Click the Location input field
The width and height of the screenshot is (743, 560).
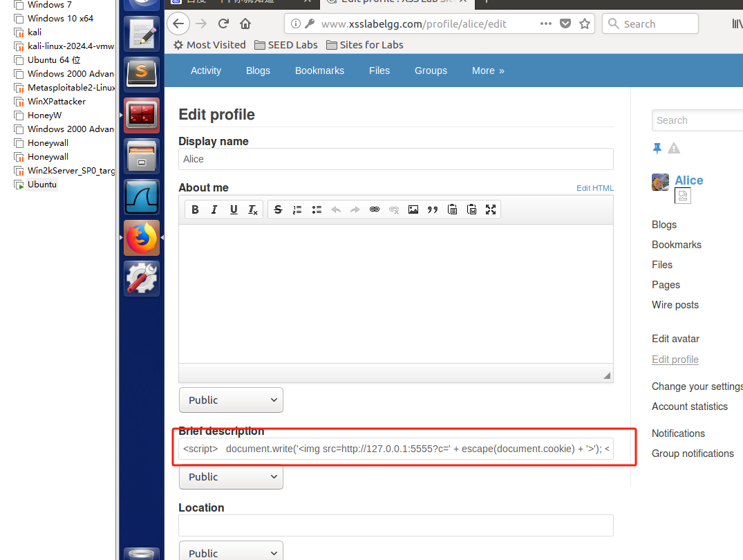pyautogui.click(x=395, y=525)
